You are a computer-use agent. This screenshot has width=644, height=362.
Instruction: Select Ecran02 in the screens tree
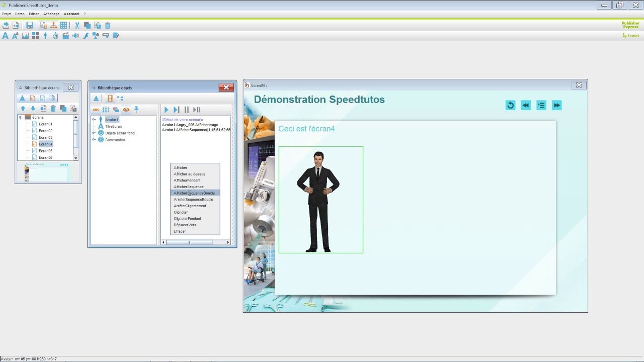point(45,131)
